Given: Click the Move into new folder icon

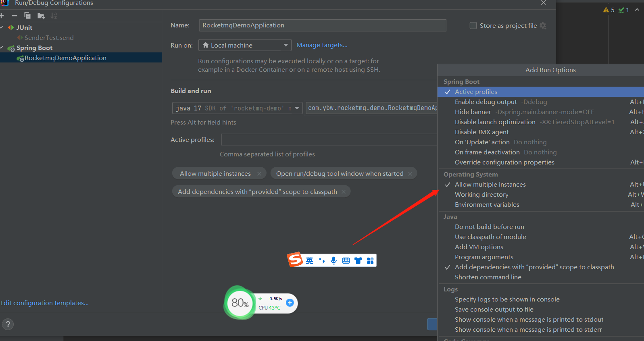Looking at the screenshot, I should (x=41, y=16).
